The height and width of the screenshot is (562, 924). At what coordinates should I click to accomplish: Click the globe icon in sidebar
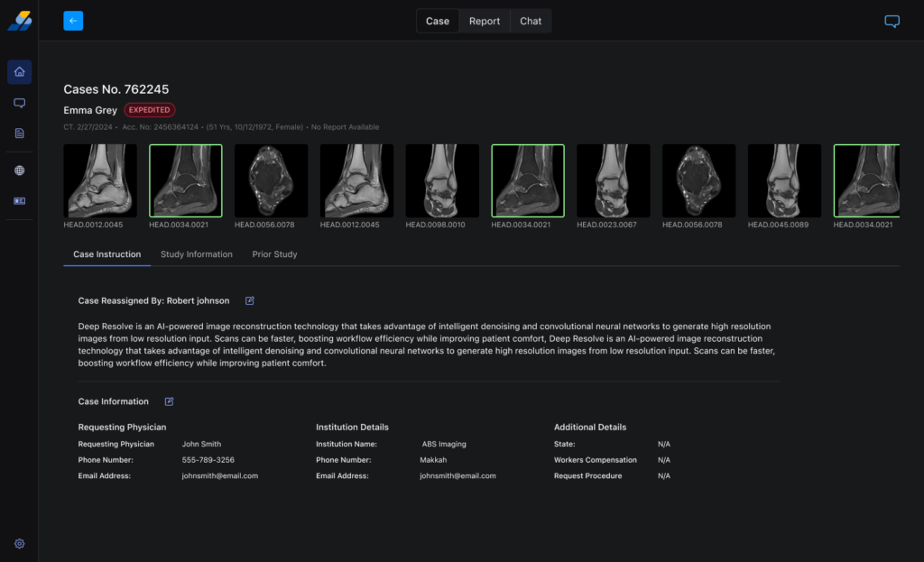20,170
